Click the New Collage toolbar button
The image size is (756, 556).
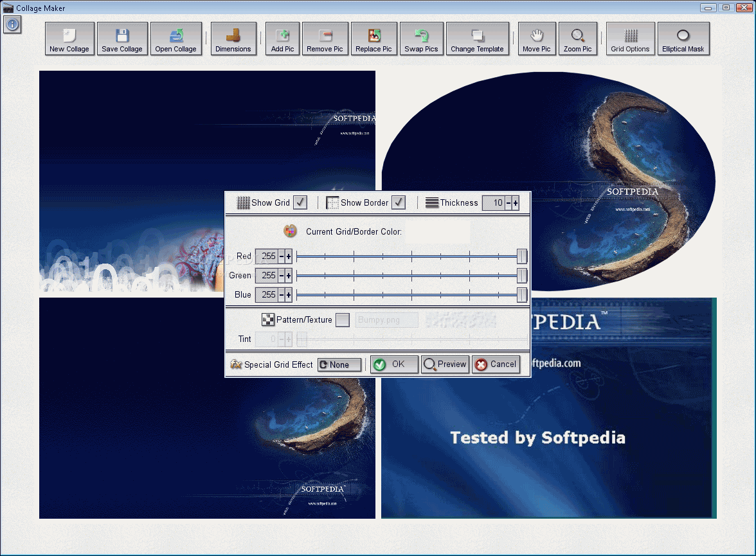[69, 39]
